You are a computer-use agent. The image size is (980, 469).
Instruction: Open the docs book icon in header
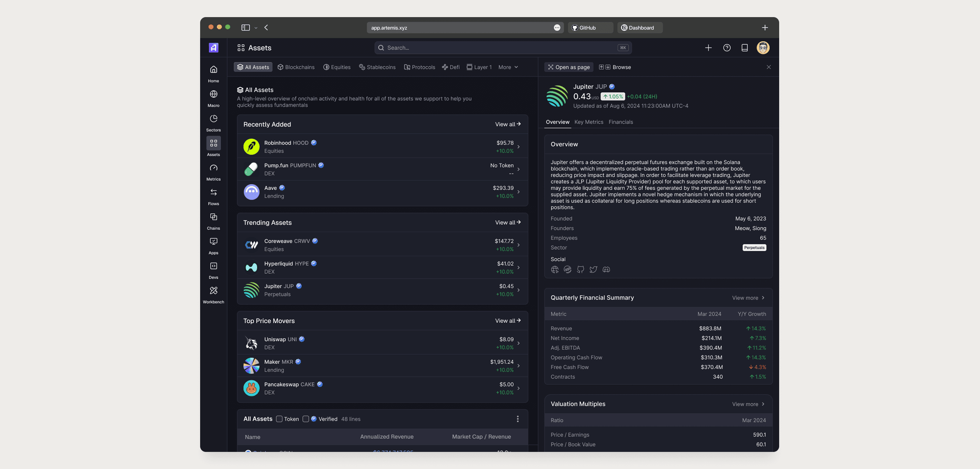click(745, 48)
